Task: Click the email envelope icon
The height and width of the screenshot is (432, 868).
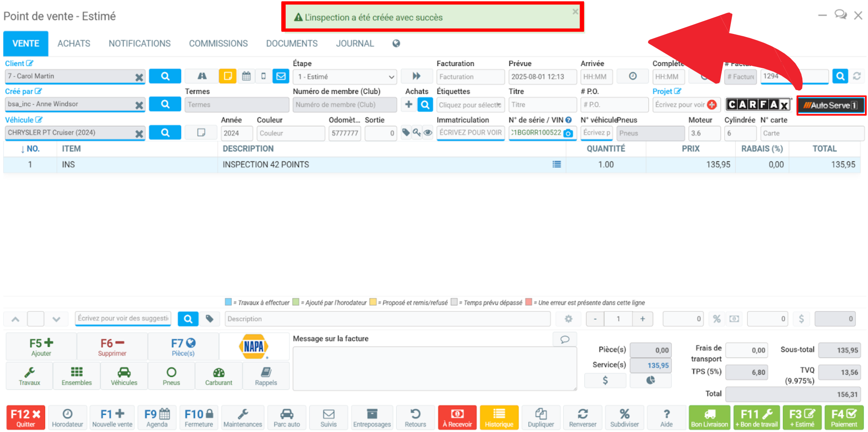Action: pyautogui.click(x=281, y=76)
